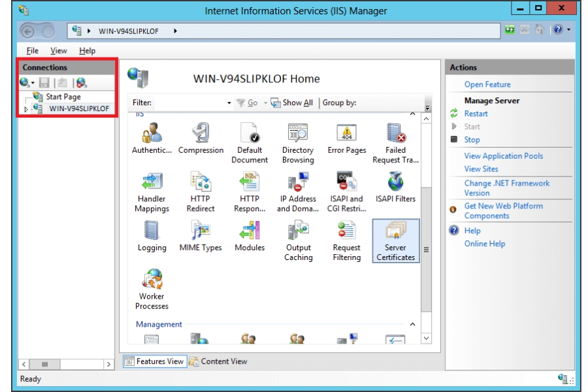Click the Go filter button
Viewport: 588px width, 392px height.
[247, 103]
